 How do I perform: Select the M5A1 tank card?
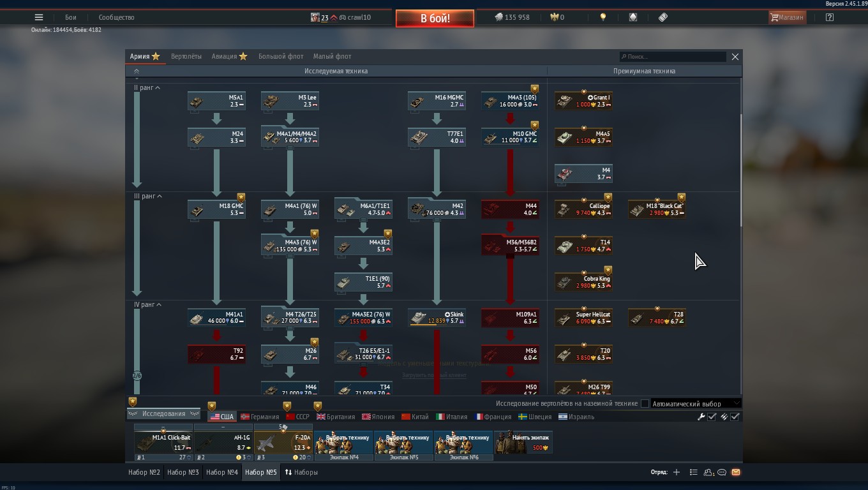216,101
